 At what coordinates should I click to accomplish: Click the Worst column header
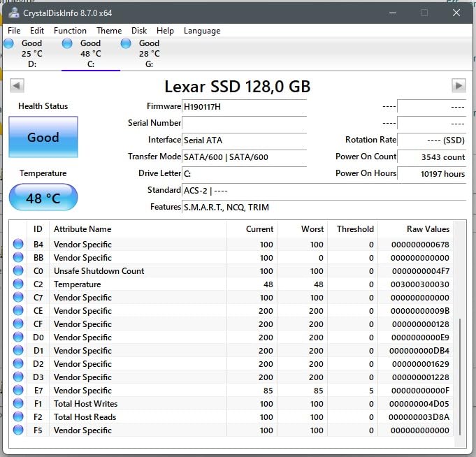(303, 229)
